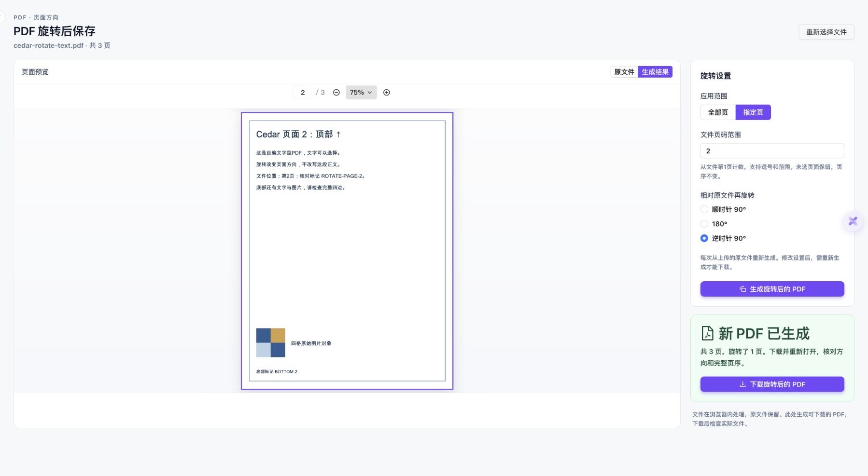Click the file name cedar-rotate-text.pdf
The image size is (868, 476).
coord(48,45)
